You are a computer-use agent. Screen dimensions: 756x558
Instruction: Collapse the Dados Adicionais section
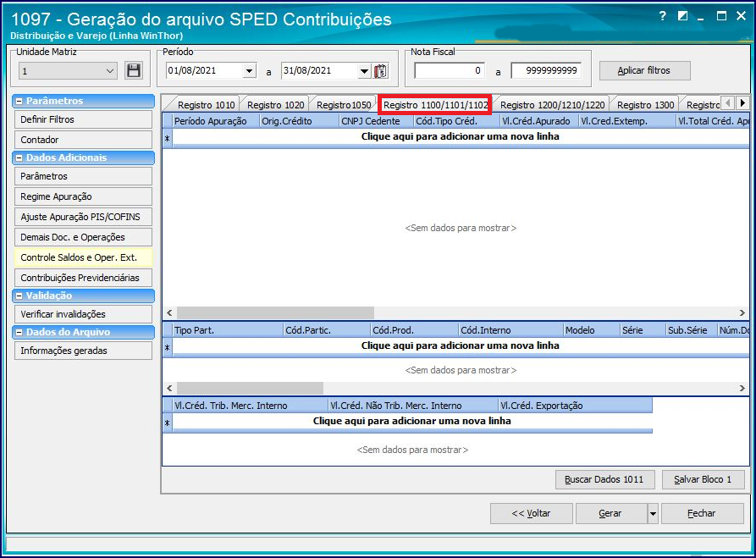pyautogui.click(x=19, y=157)
